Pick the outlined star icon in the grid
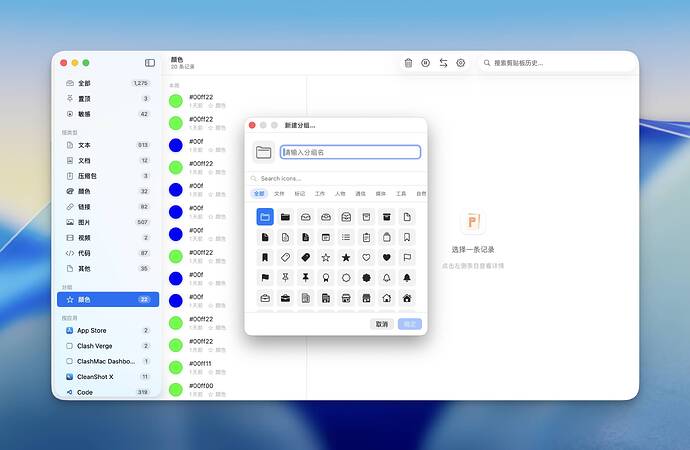The image size is (690, 450). [326, 257]
